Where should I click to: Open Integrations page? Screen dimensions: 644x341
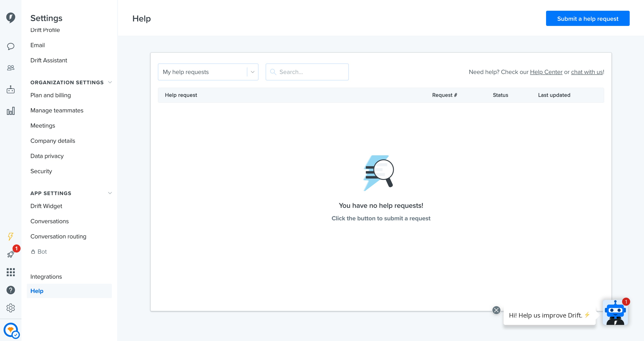click(x=46, y=277)
